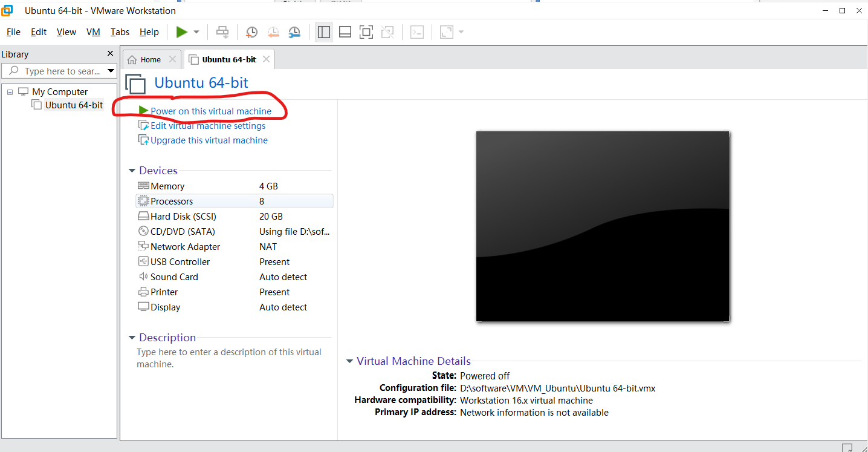Screen dimensions: 868x452
Task: Click the Processors chip icon
Action: click(x=143, y=201)
